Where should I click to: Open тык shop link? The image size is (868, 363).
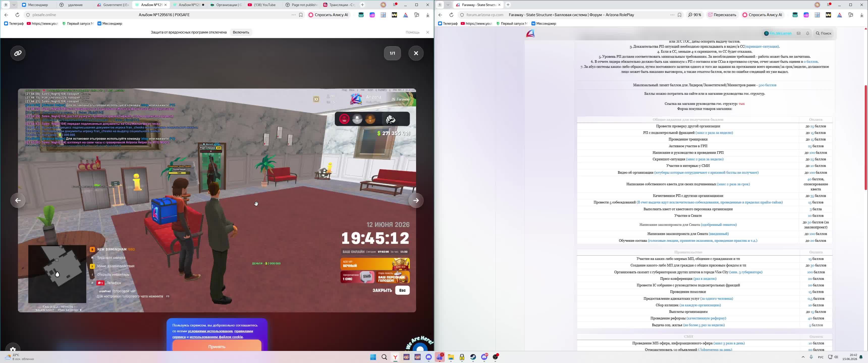[x=741, y=104]
